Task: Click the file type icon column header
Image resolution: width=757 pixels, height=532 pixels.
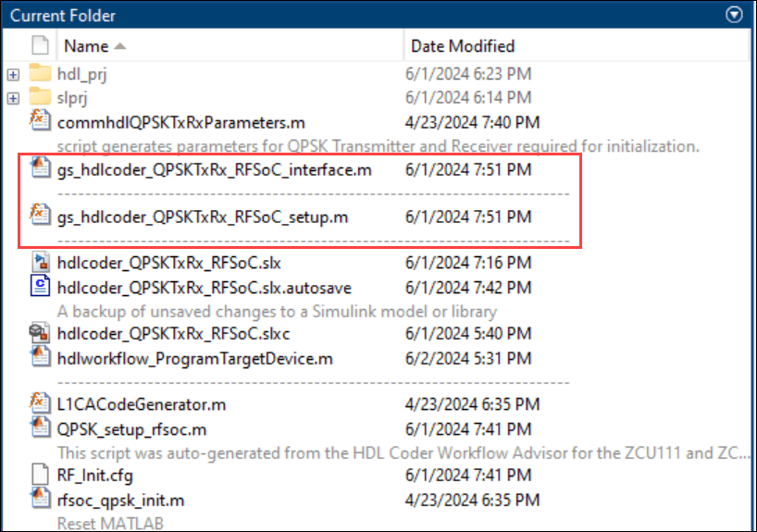Action: (40, 45)
